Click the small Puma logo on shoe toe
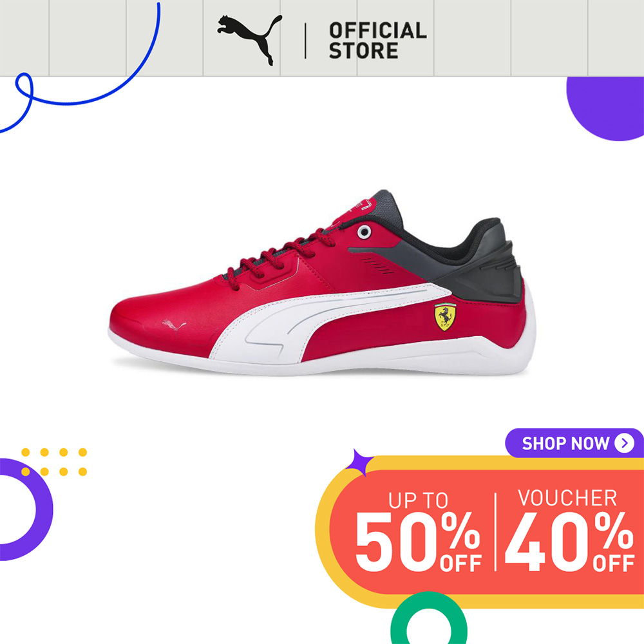The height and width of the screenshot is (644, 644). point(173,325)
